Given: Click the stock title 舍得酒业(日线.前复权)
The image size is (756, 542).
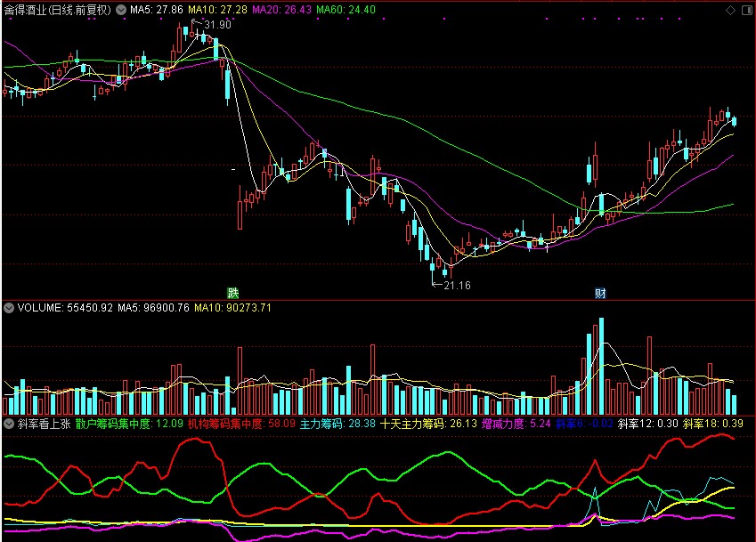Looking at the screenshot, I should tap(58, 10).
